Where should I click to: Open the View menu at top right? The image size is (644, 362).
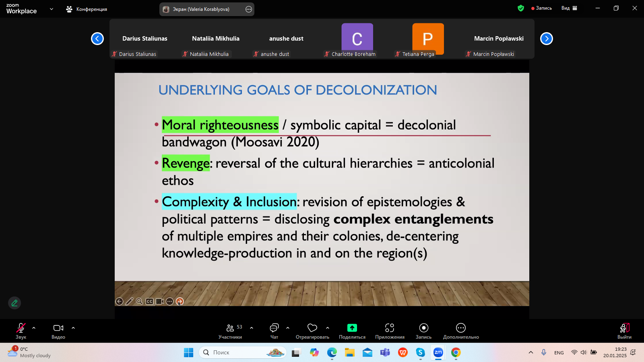point(569,8)
